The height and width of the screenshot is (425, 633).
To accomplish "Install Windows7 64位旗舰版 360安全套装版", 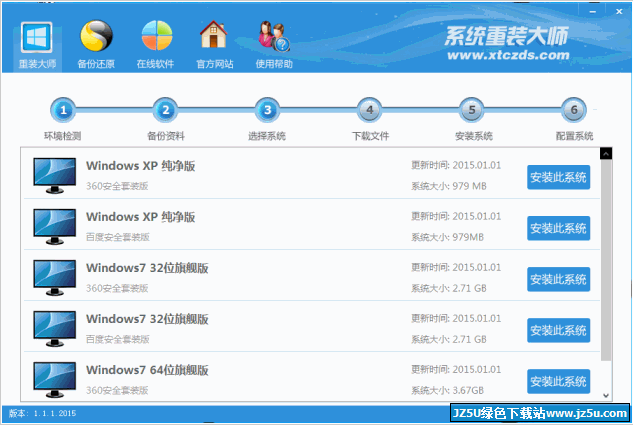I will click(x=558, y=381).
